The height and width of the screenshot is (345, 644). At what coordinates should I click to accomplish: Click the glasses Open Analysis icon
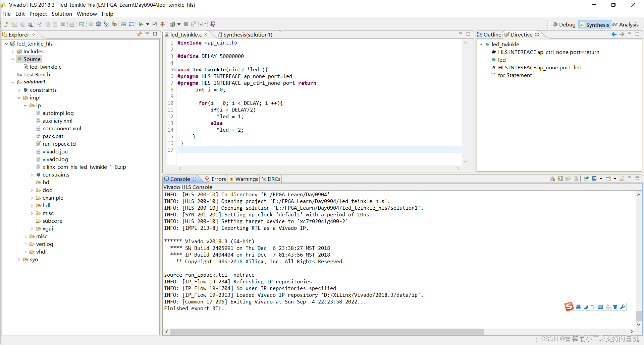[x=203, y=24]
